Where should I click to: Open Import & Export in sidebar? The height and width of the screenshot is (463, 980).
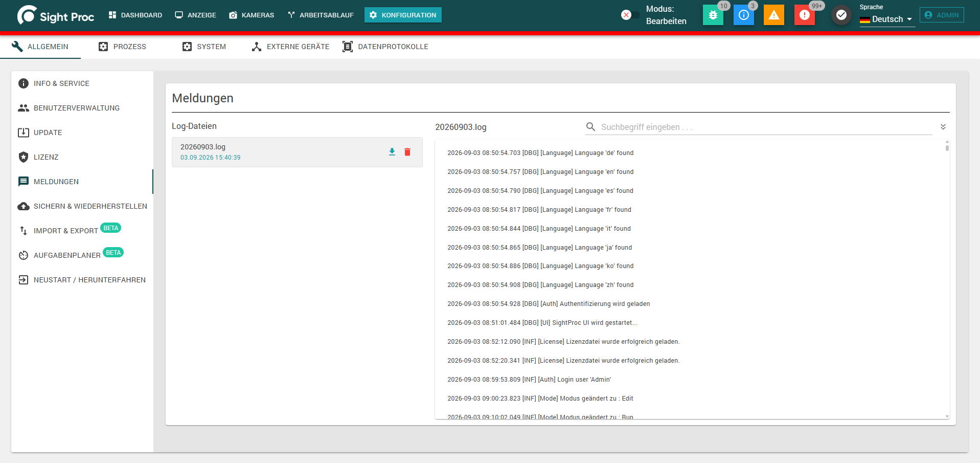(x=82, y=231)
